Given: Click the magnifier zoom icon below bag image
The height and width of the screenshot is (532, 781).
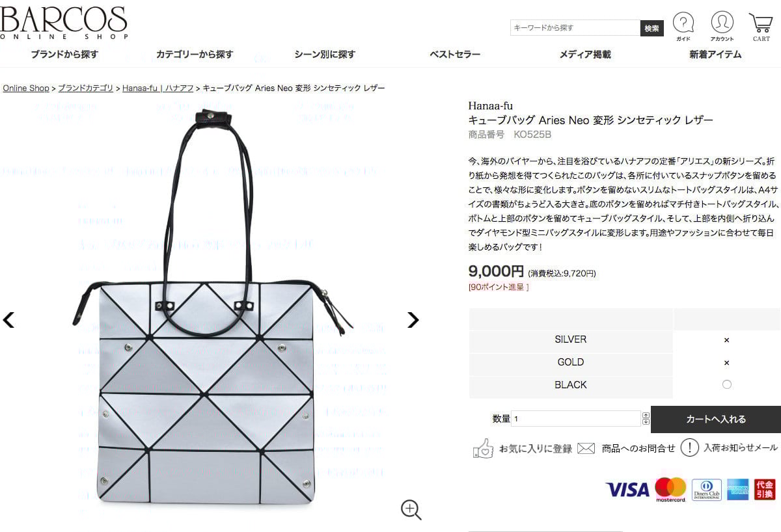Looking at the screenshot, I should [411, 510].
